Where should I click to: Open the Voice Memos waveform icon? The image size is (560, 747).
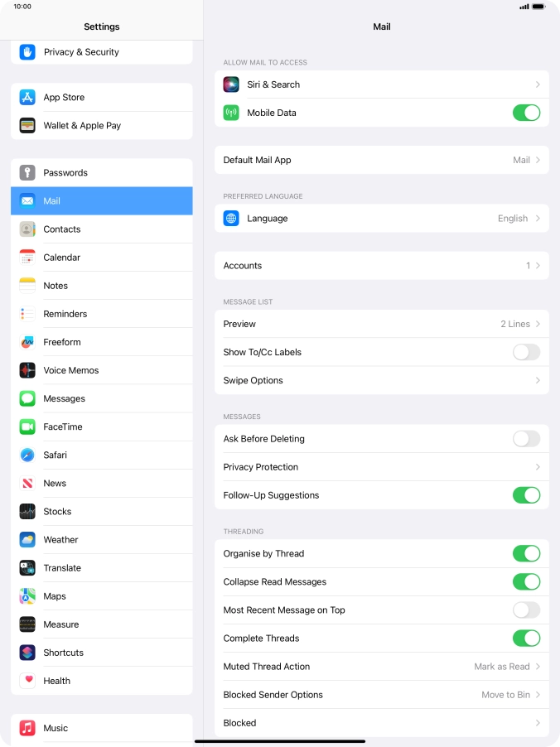27,370
